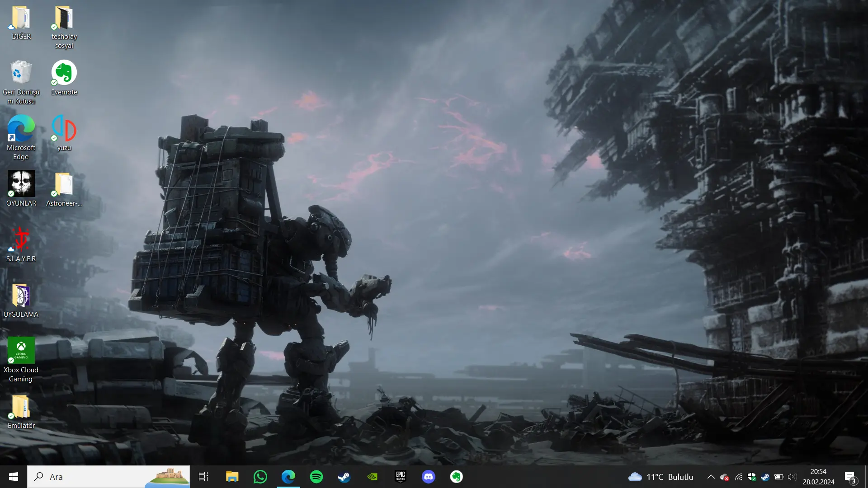Open NVIDIA GeForce app in taskbar
This screenshot has height=488, width=868.
pos(373,477)
